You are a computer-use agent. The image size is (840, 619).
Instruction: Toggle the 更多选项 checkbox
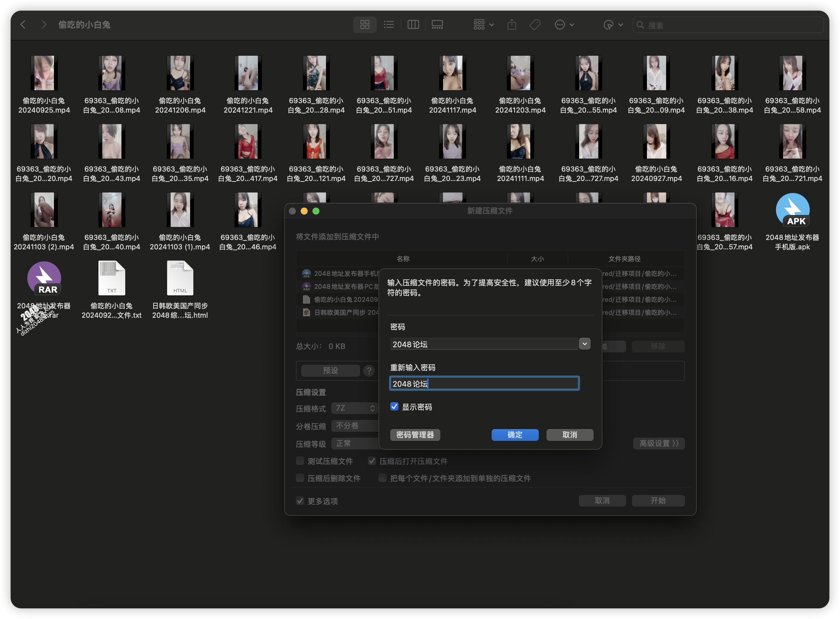(300, 501)
